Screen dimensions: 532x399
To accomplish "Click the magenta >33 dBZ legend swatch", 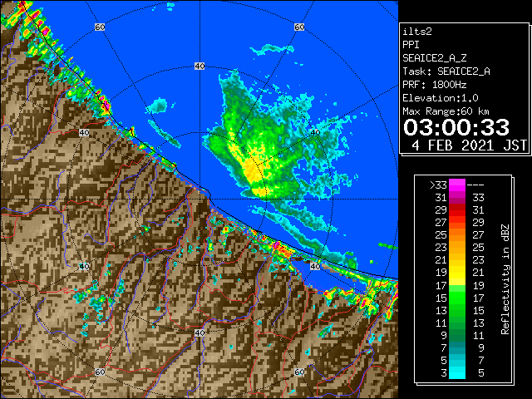I will [457, 185].
